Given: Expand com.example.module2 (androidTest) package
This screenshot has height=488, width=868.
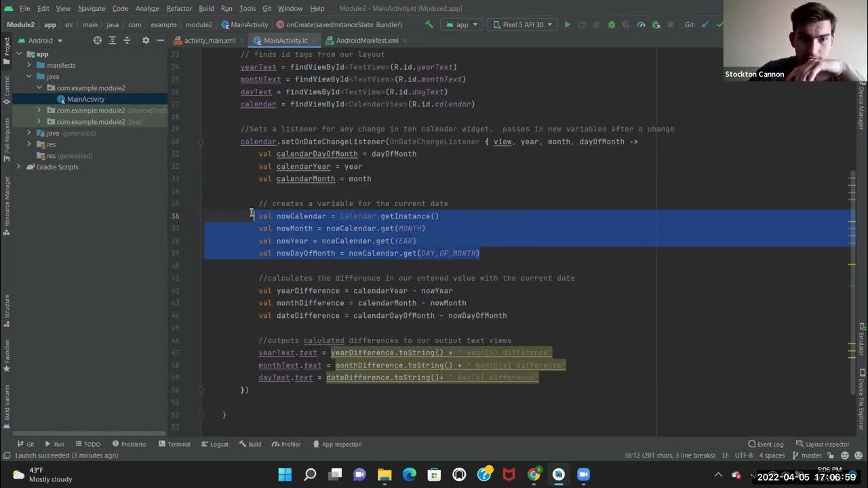Looking at the screenshot, I should [x=41, y=110].
